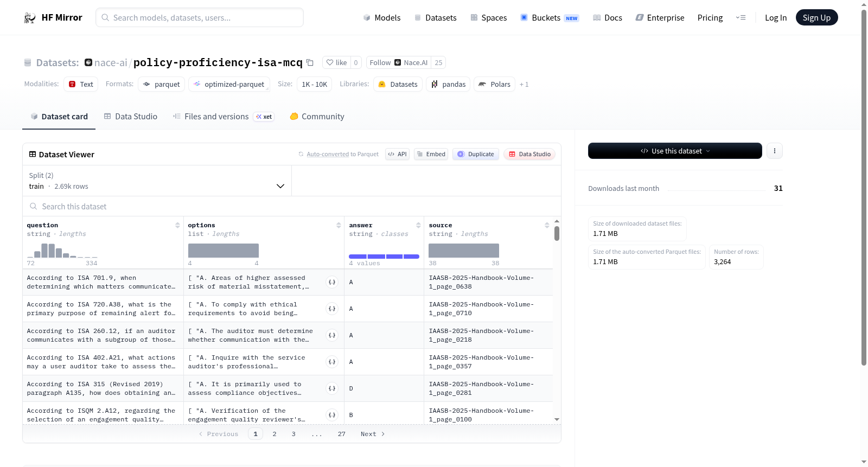Copy dataset name with the copy icon
Viewport: 868px width, 467px height.
[310, 62]
